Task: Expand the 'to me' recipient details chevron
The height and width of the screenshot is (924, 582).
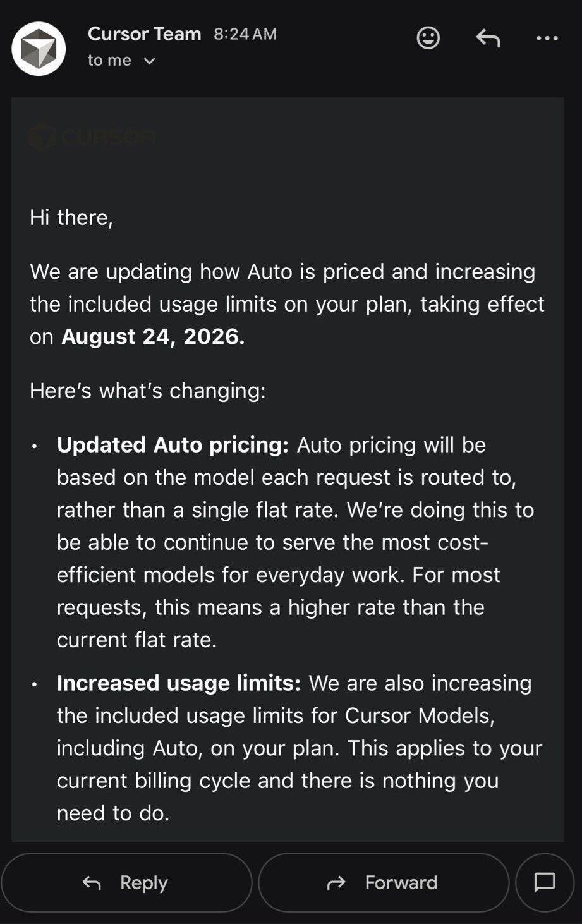Action: (x=150, y=61)
